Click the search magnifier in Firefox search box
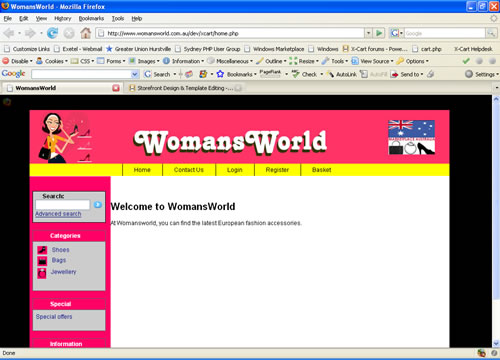This screenshot has width=500, height=360. [x=491, y=33]
